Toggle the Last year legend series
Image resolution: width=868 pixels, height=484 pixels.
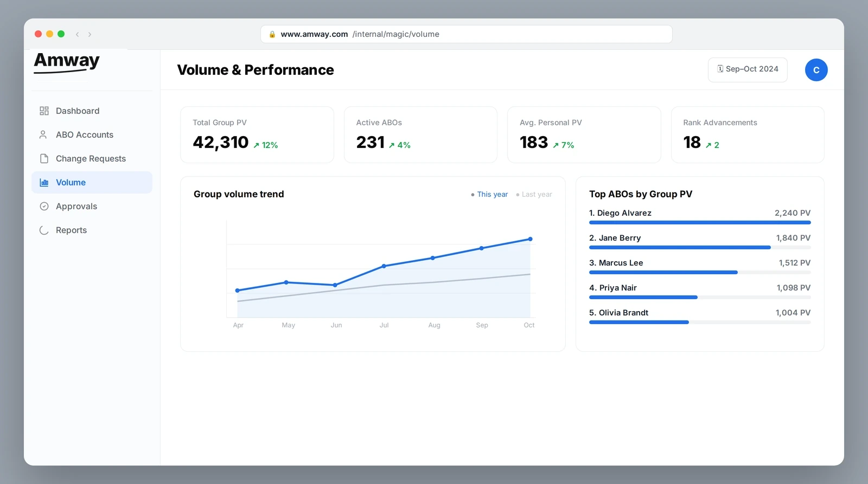[x=534, y=195]
